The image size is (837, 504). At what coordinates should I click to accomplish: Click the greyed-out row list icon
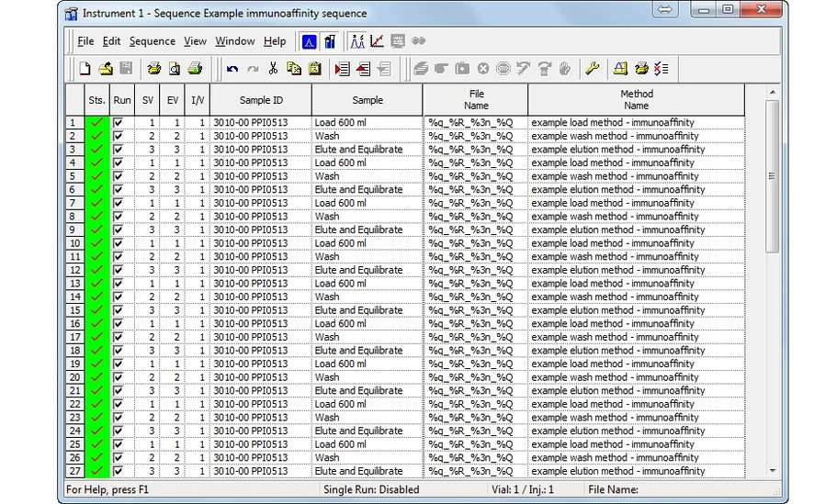coord(384,69)
